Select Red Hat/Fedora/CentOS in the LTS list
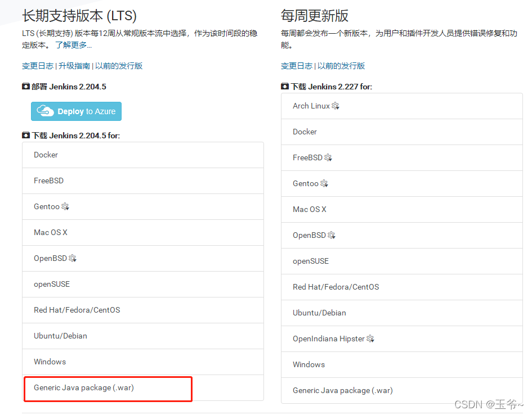The height and width of the screenshot is (415, 532). [x=143, y=310]
